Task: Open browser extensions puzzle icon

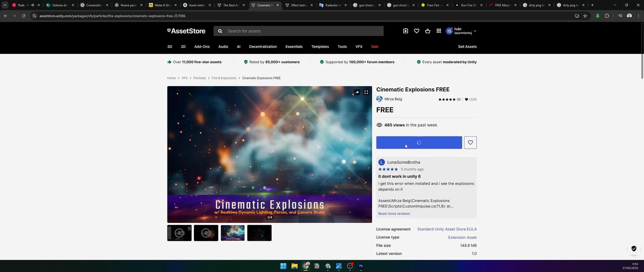Action: (x=607, y=16)
